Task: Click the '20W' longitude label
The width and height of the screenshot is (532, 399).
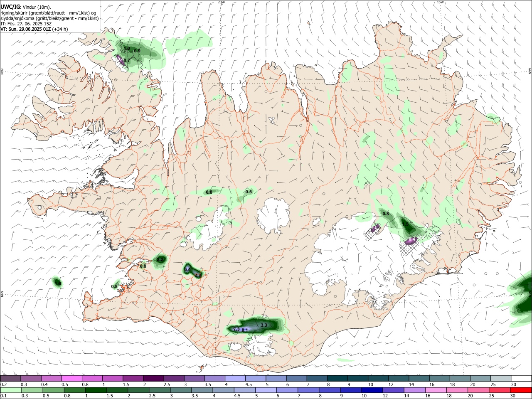Action: point(222,2)
